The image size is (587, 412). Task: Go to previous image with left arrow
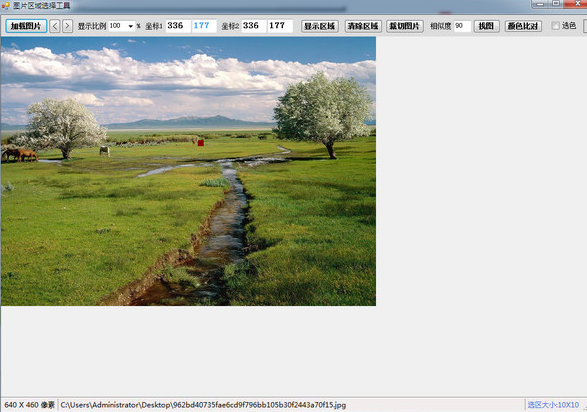(x=55, y=26)
